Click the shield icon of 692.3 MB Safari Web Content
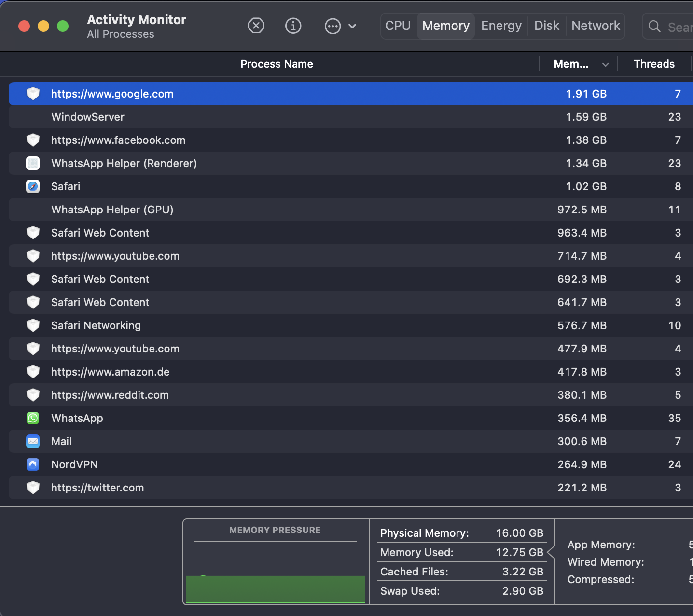The image size is (693, 616). click(33, 279)
